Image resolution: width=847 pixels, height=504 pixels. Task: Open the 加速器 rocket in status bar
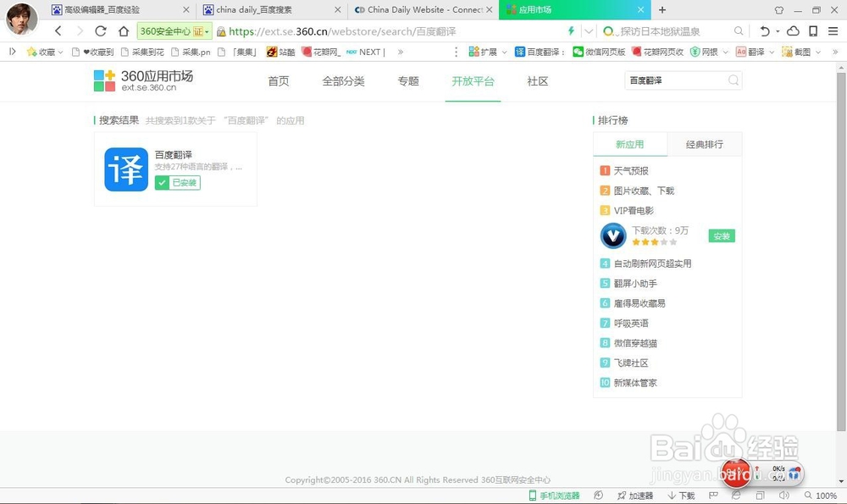(x=635, y=496)
